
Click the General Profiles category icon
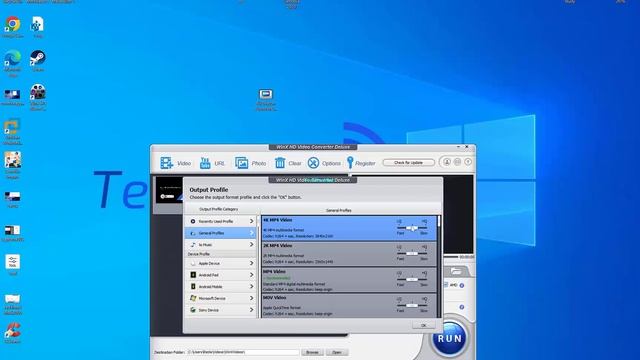click(193, 233)
